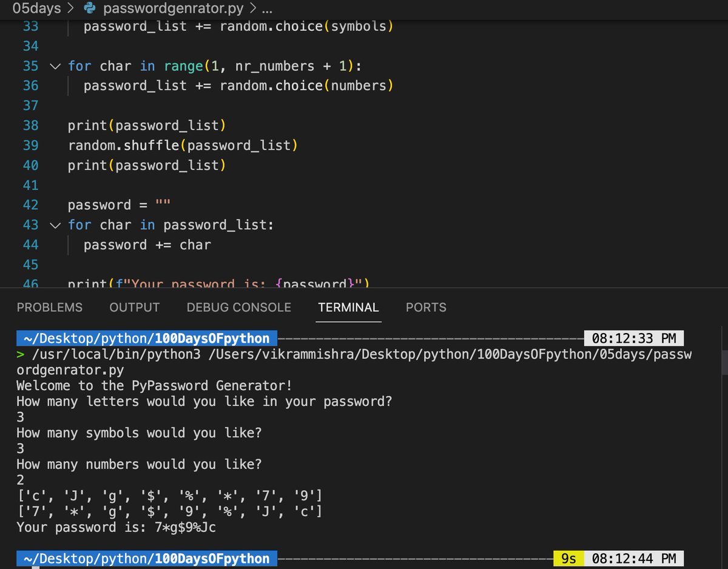Click 'password = ""' on line 42
The image size is (728, 569).
click(120, 204)
